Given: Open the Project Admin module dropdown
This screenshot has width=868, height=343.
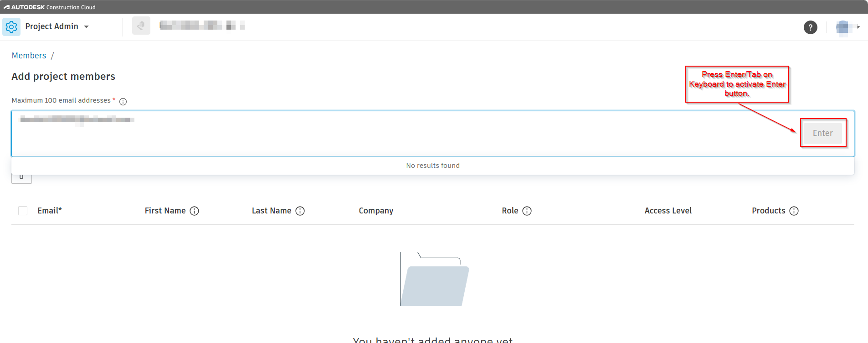Looking at the screenshot, I should coord(57,26).
